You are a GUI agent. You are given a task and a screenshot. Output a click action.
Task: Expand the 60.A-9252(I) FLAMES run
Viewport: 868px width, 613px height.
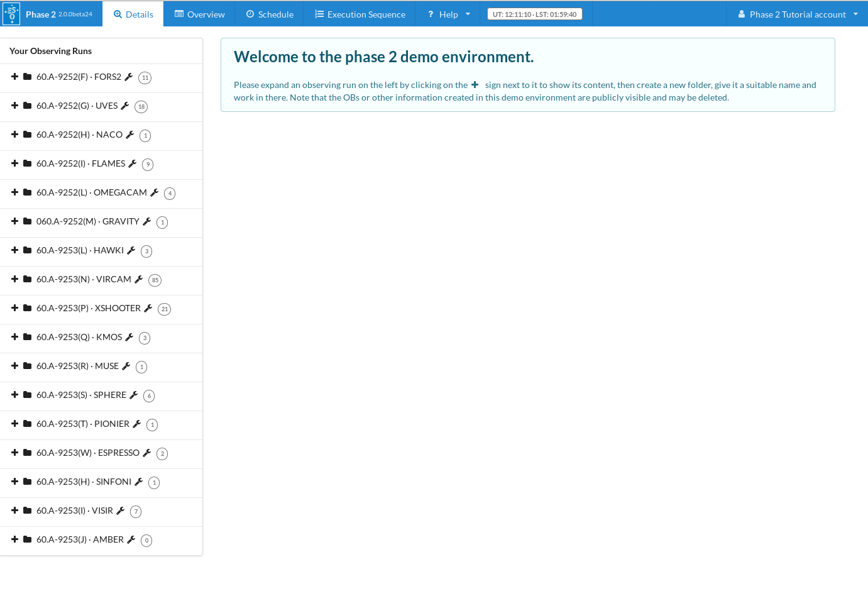14,163
